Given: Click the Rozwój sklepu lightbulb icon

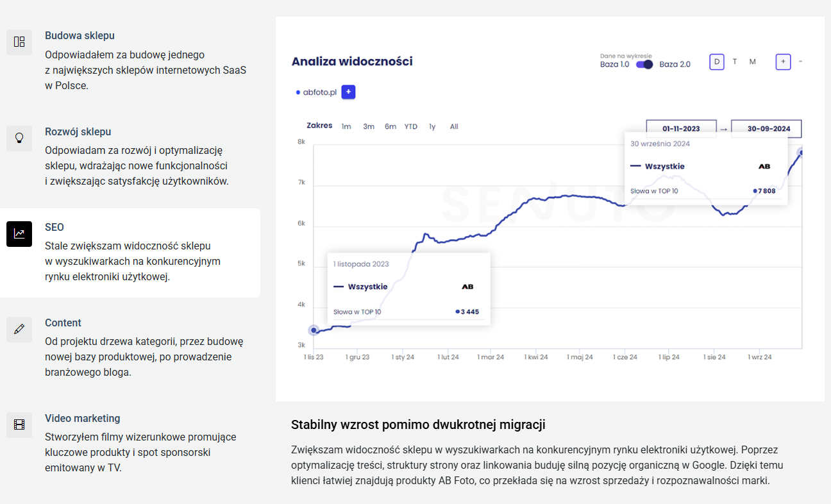Looking at the screenshot, I should pyautogui.click(x=19, y=139).
